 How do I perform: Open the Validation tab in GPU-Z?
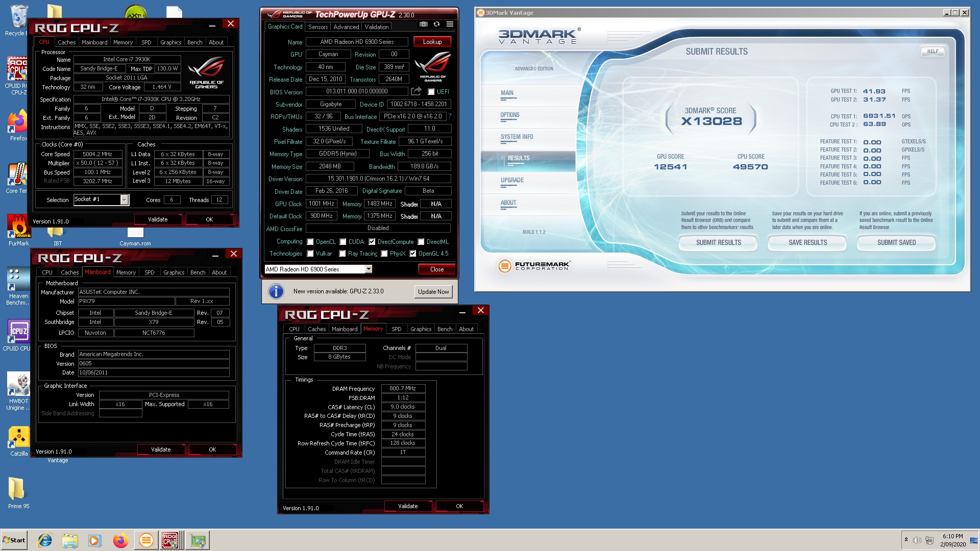[377, 27]
